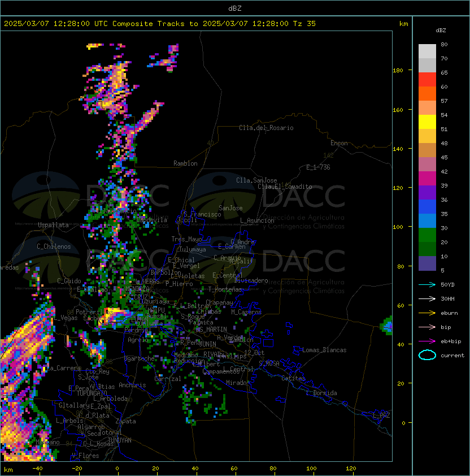470x476 pixels.
Task: Click the 'C_Guido' map label
Action: 69,281
